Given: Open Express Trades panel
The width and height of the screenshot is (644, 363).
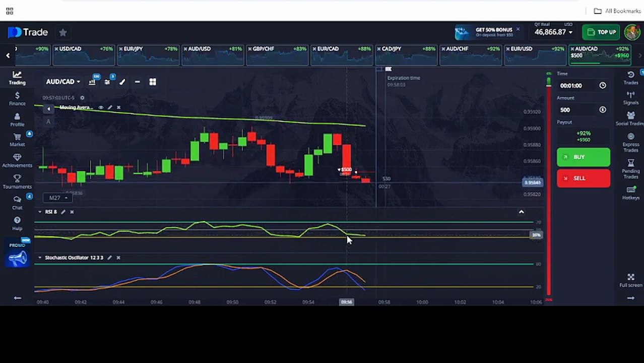Looking at the screenshot, I should click(x=630, y=143).
